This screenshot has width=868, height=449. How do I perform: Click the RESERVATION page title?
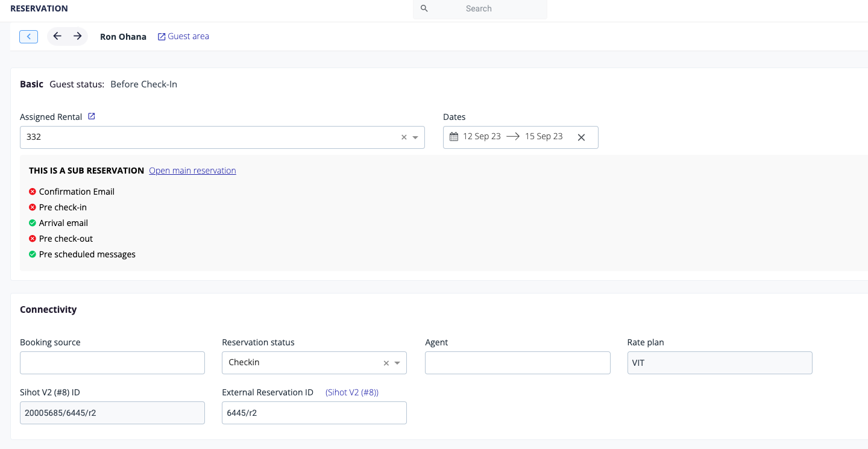tap(39, 8)
